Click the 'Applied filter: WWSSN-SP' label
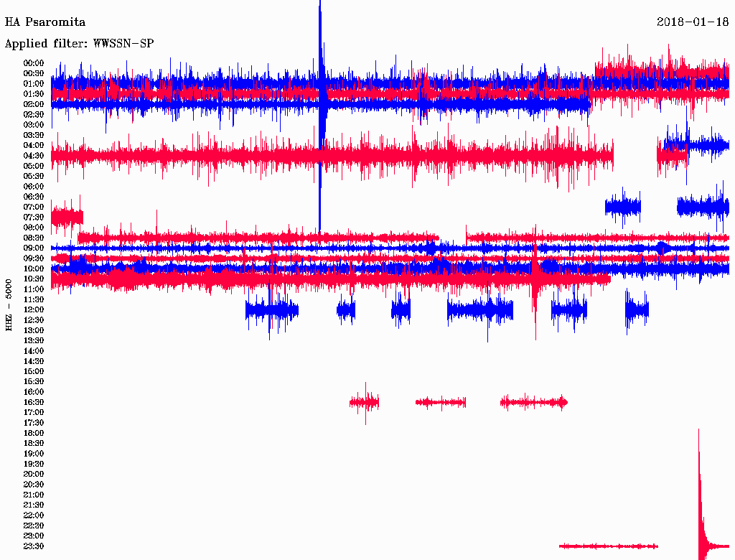The width and height of the screenshot is (735, 560). point(79,44)
